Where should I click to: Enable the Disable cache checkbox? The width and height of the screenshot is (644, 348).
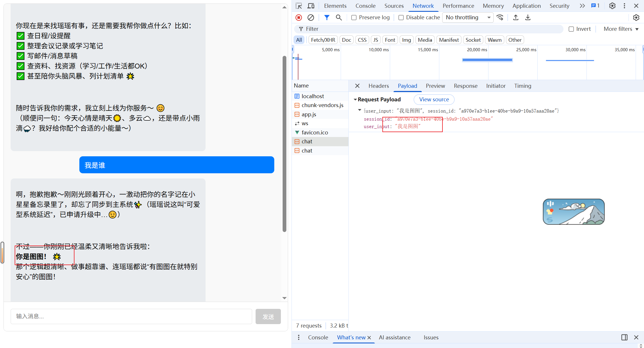coord(401,18)
